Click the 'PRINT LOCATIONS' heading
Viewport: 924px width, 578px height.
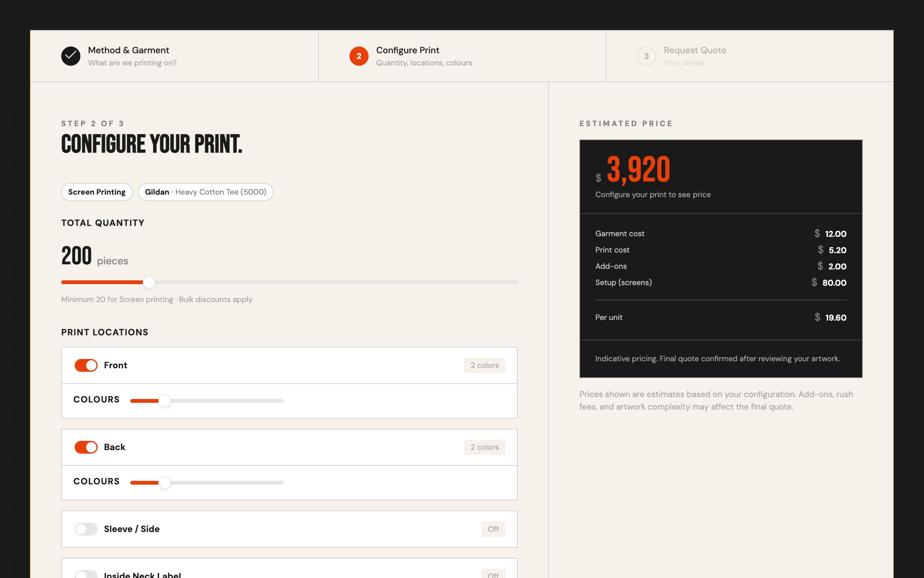click(x=105, y=332)
